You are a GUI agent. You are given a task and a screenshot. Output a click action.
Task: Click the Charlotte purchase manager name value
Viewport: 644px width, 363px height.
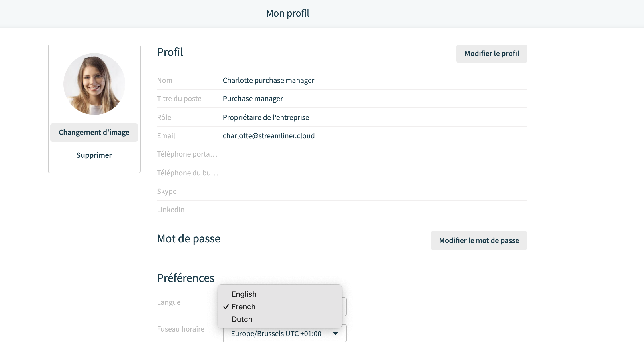(269, 80)
